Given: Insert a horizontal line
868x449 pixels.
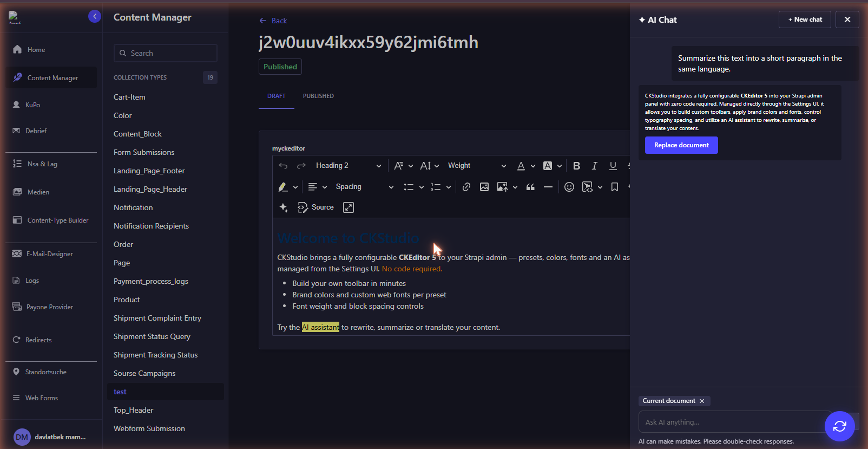Looking at the screenshot, I should [x=548, y=187].
